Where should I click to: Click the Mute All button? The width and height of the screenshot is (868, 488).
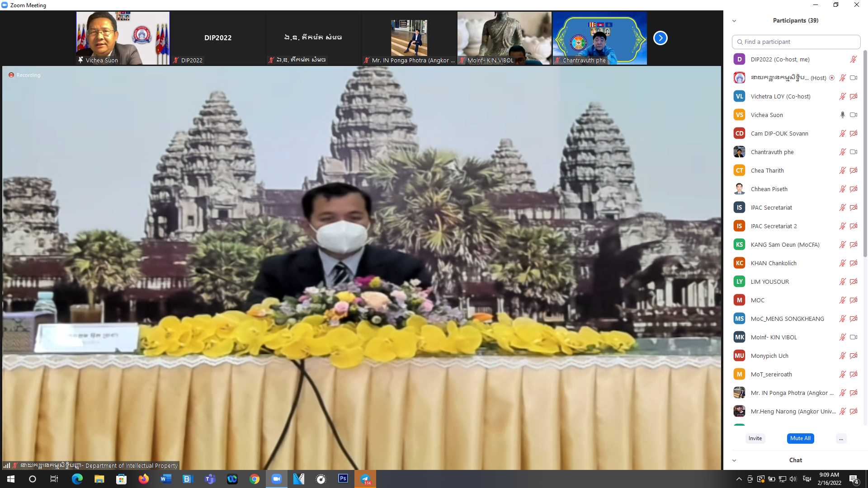800,438
